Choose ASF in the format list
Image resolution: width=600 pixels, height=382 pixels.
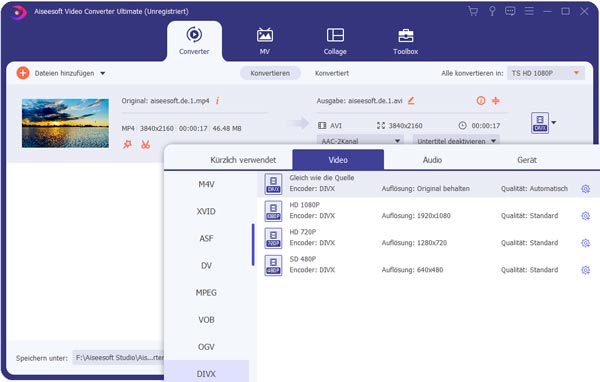coord(206,238)
